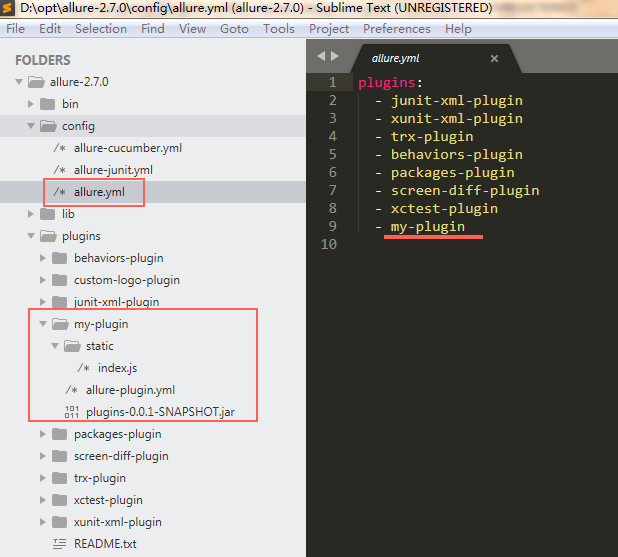Open the Tools menu

[279, 29]
